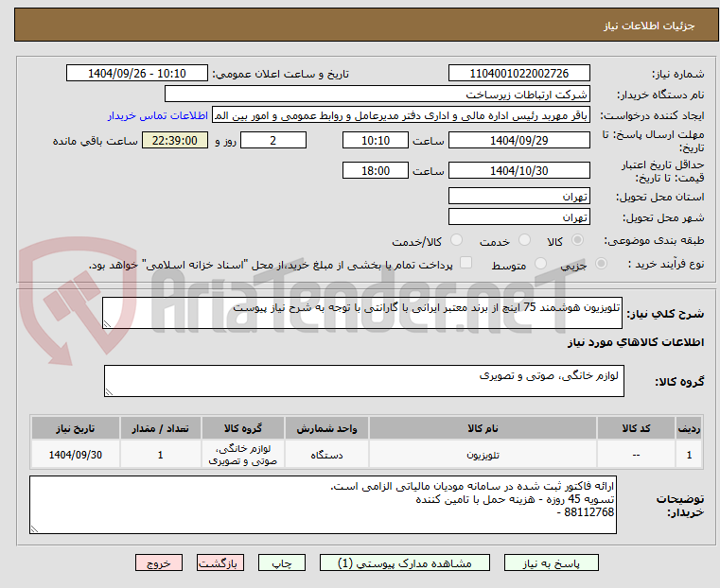
Task: Click the پاسخ به نیاز button
Action: tap(551, 562)
